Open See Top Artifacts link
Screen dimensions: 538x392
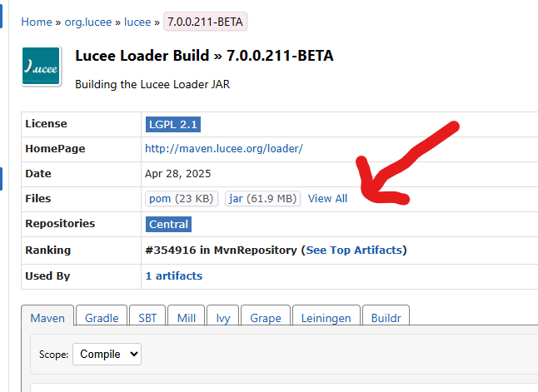(353, 250)
